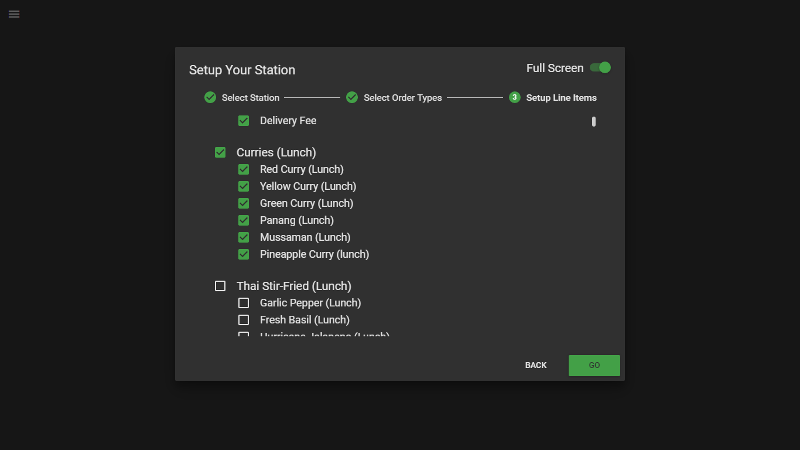Uncheck the Delivery Fee checkbox
This screenshot has width=800, height=450.
tap(243, 121)
